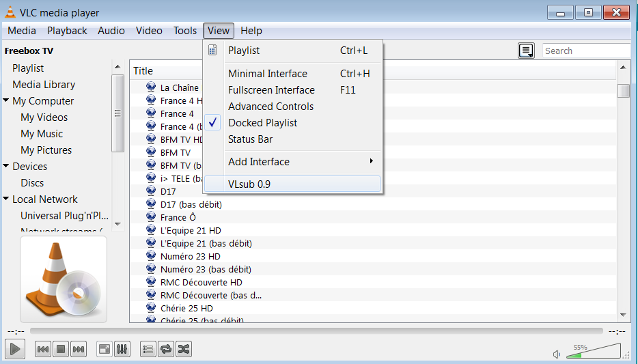The image size is (638, 364).
Task: Choose Playlist in View menu
Action: point(292,51)
